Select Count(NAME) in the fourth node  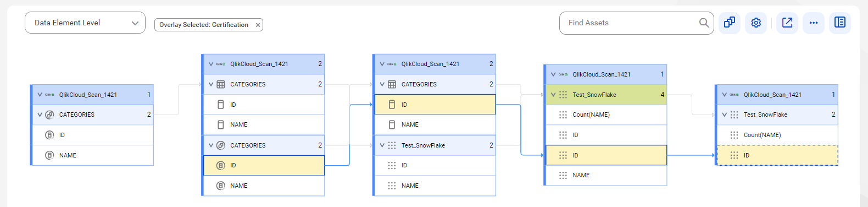(x=606, y=115)
